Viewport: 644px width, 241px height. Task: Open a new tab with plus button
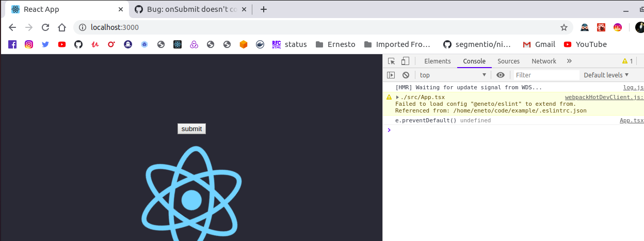click(x=264, y=9)
